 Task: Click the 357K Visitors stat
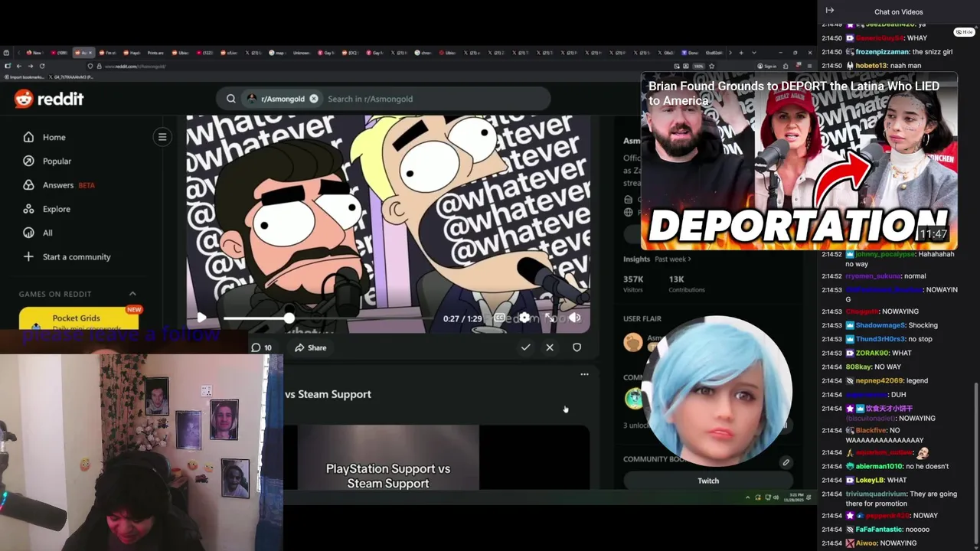(633, 283)
